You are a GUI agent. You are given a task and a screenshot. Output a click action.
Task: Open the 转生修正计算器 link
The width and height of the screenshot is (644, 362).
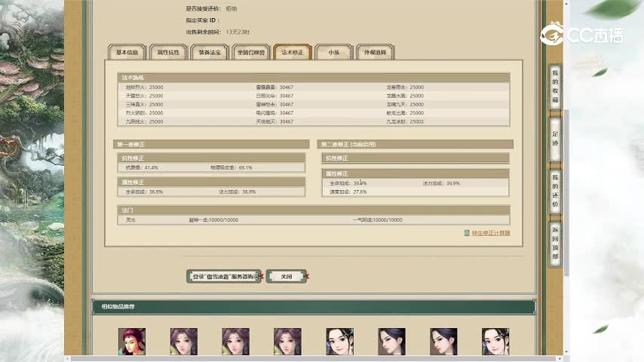click(x=491, y=233)
